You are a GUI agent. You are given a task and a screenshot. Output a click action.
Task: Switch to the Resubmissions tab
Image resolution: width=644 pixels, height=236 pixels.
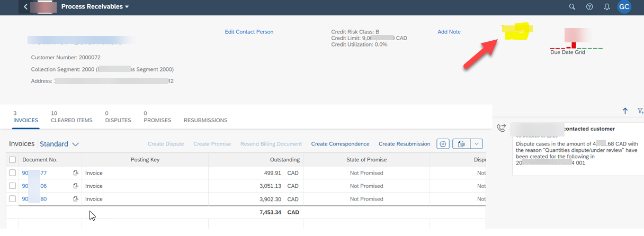[x=205, y=120]
